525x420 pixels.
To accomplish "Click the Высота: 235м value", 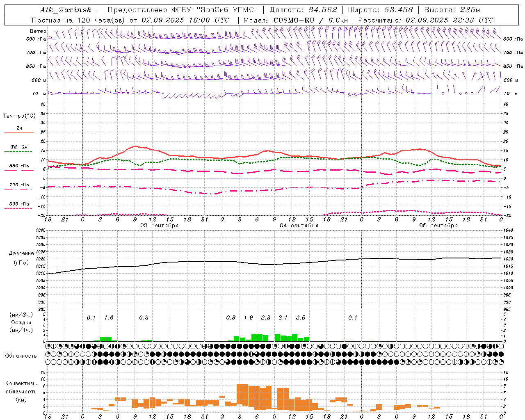I will (452, 10).
